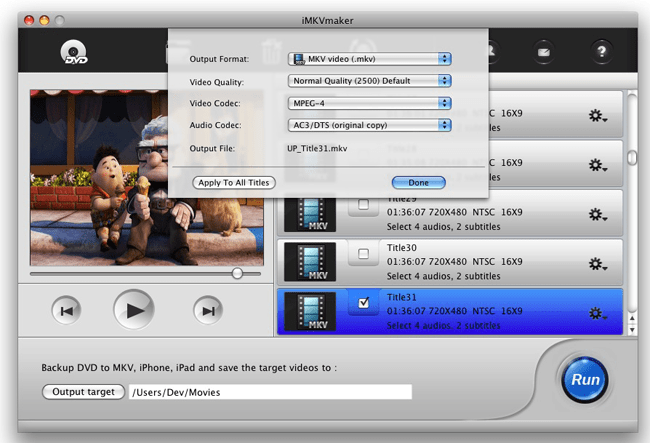Click the Output target button
The height and width of the screenshot is (443, 650).
coord(83,392)
